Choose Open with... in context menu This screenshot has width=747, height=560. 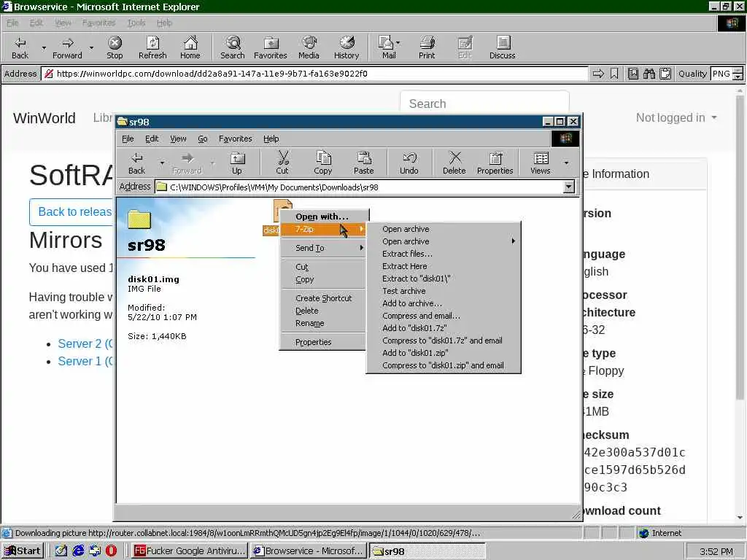(322, 217)
